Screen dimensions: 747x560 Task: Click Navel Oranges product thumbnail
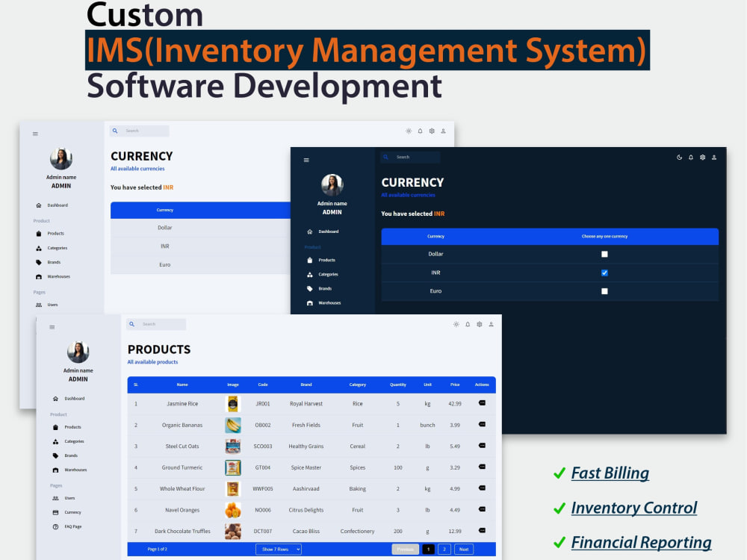click(233, 510)
